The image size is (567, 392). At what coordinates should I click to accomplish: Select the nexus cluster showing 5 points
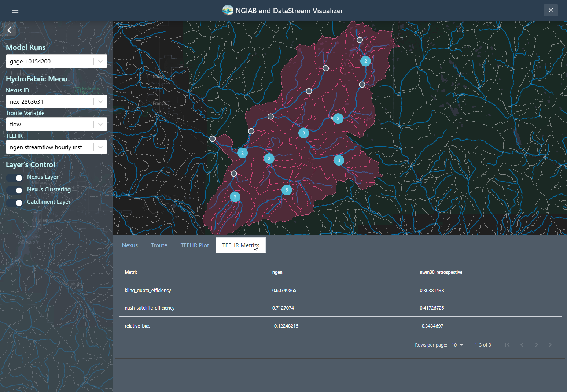pos(287,190)
